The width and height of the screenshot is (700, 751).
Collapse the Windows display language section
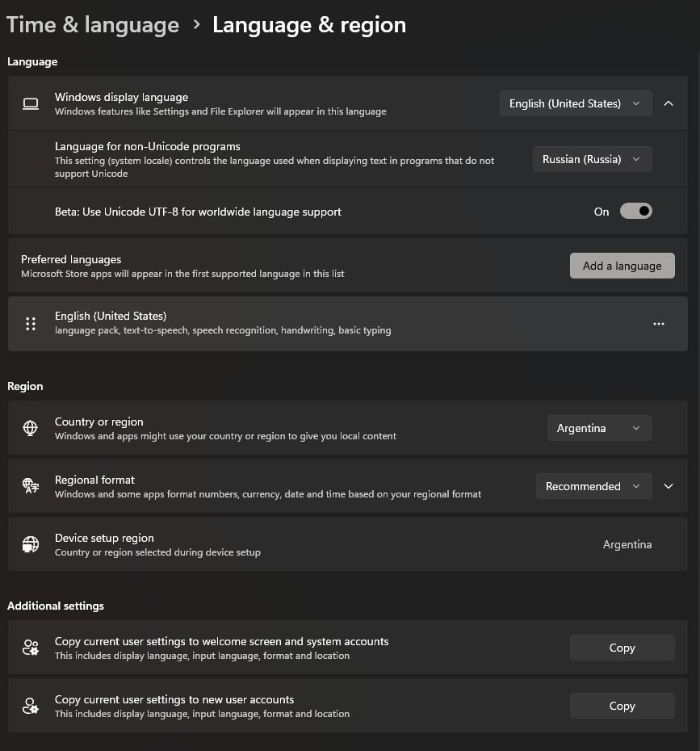coord(669,103)
